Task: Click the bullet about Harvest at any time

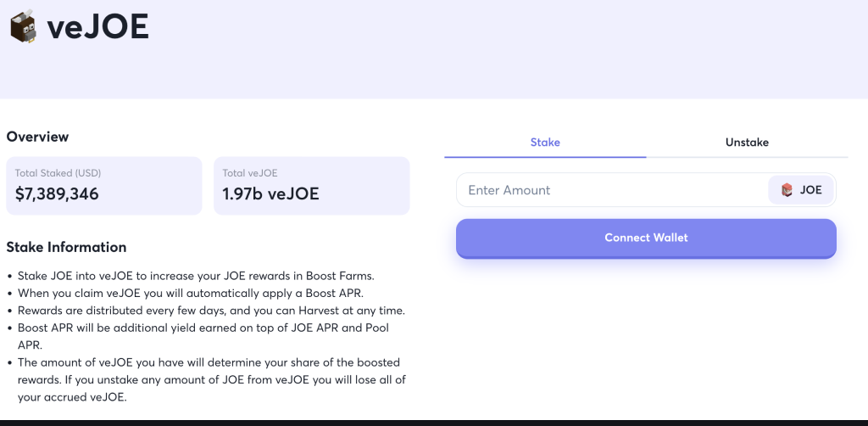Action: pos(210,310)
